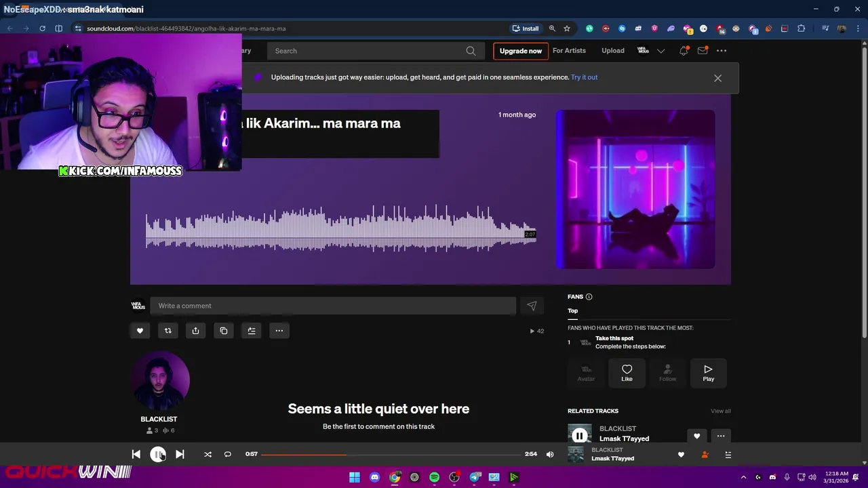Open the neon track artwork image
The width and height of the screenshot is (868, 488).
click(635, 189)
